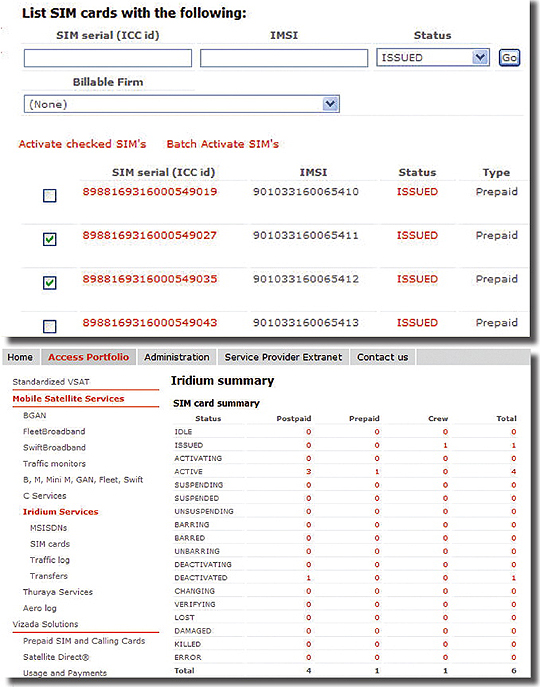Screen dimensions: 540x687
Task: Open the Contact us tab
Action: [x=383, y=357]
